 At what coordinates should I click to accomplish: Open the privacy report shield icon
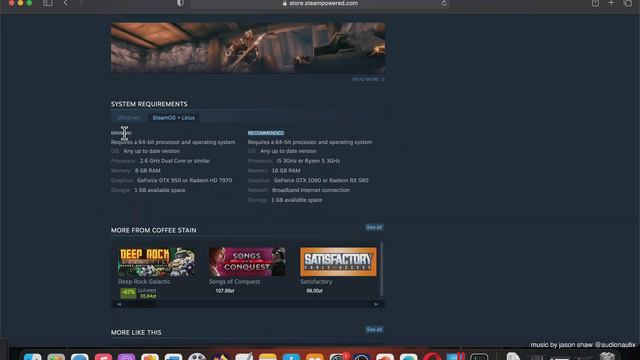click(180, 3)
